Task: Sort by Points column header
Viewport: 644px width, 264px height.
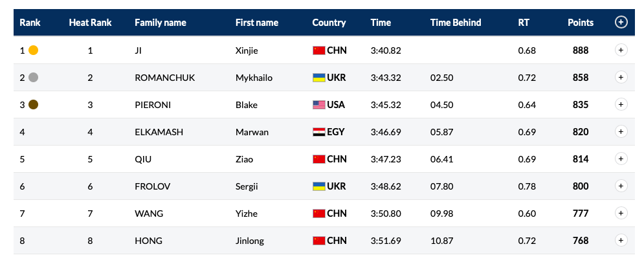Action: [581, 23]
